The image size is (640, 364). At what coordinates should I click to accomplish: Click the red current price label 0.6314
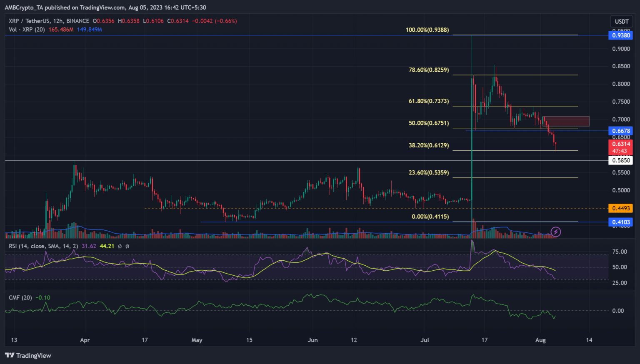[621, 144]
